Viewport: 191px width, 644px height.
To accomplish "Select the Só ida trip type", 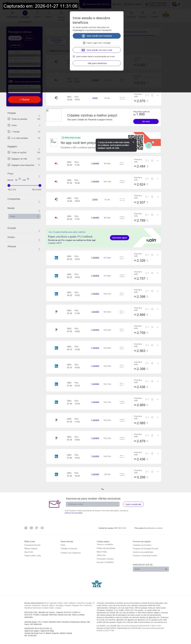I will 29,38.
